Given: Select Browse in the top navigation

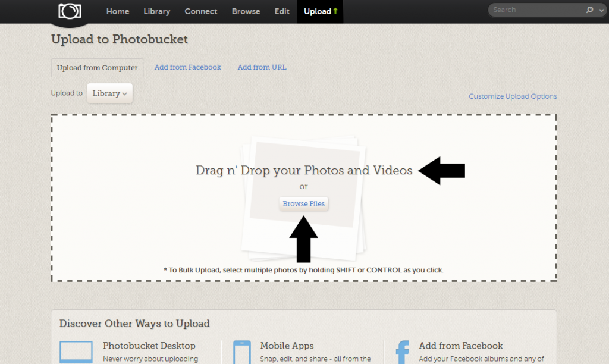Looking at the screenshot, I should click(x=246, y=11).
